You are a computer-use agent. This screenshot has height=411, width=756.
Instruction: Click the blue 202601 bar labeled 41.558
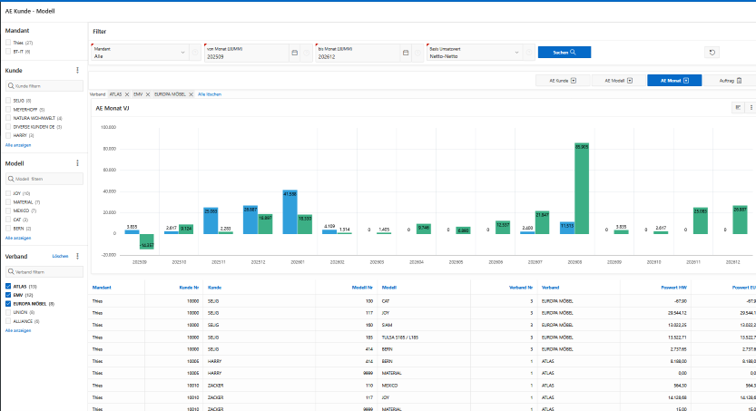click(x=290, y=212)
